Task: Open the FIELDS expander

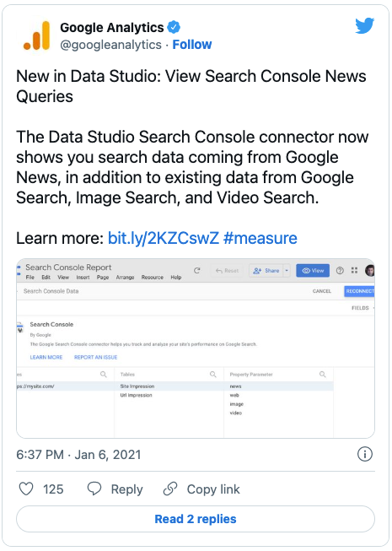Action: click(362, 308)
